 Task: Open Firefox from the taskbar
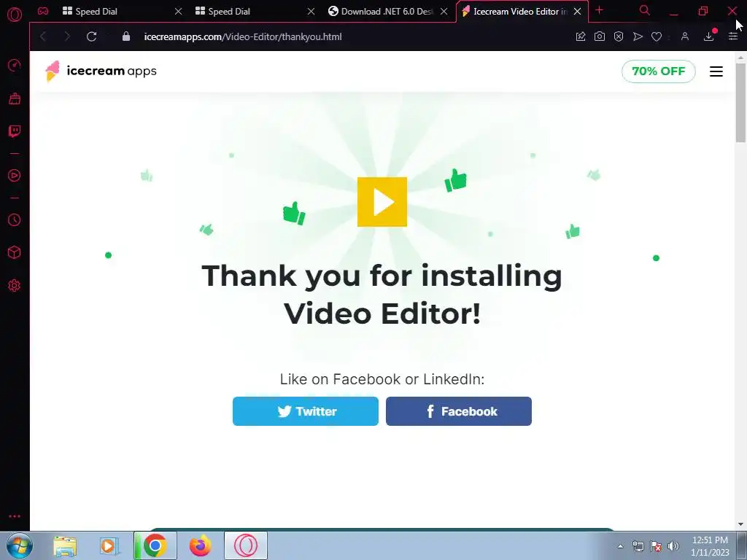pos(200,545)
